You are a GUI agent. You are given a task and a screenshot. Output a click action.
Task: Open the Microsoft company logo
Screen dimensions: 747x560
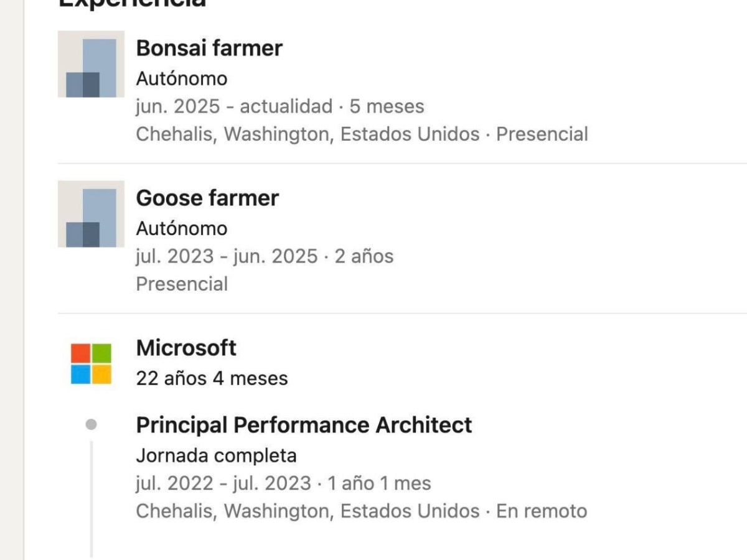point(91,364)
